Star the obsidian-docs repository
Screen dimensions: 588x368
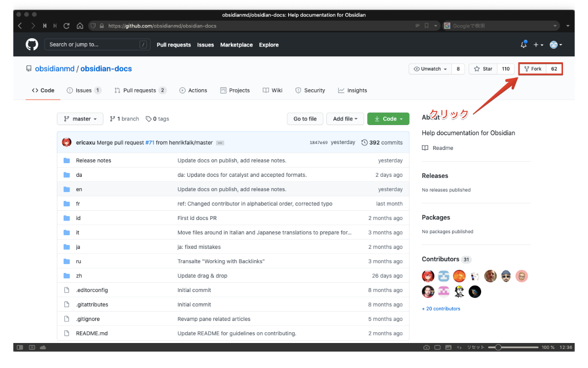[483, 69]
